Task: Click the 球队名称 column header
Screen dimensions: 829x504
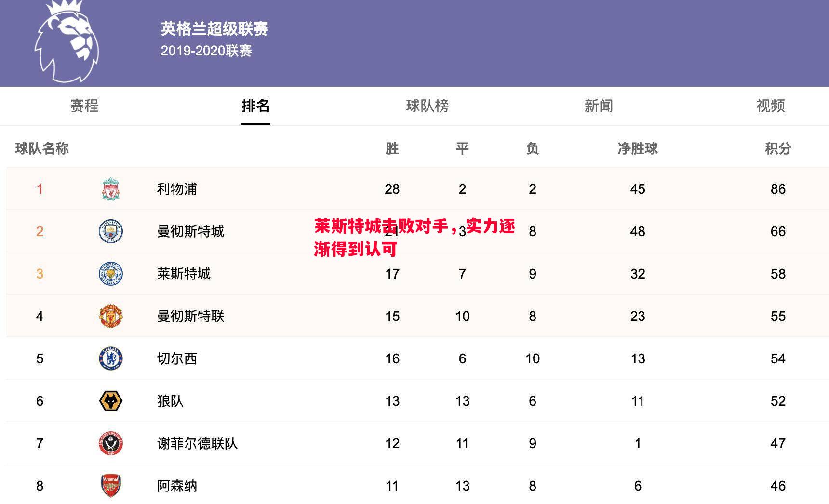Action: (x=42, y=148)
